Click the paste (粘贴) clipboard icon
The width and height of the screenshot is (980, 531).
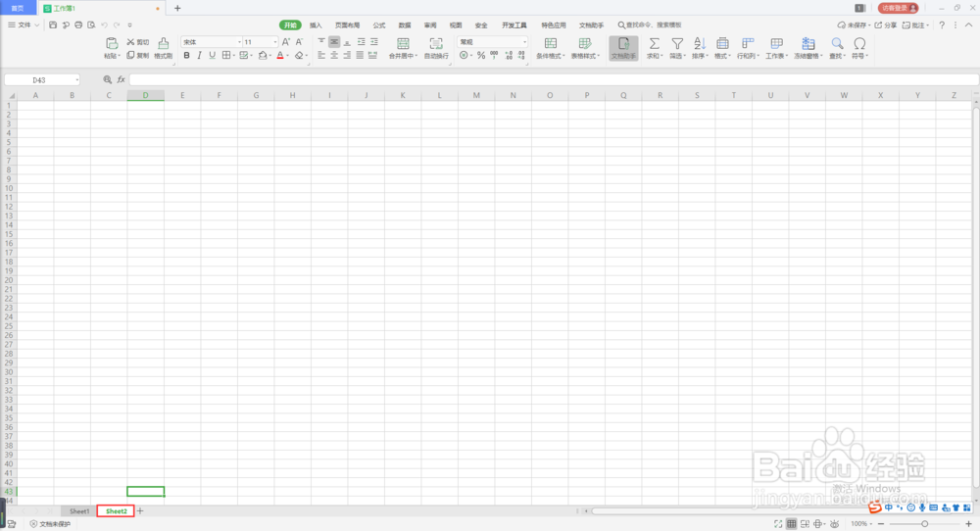click(x=112, y=44)
